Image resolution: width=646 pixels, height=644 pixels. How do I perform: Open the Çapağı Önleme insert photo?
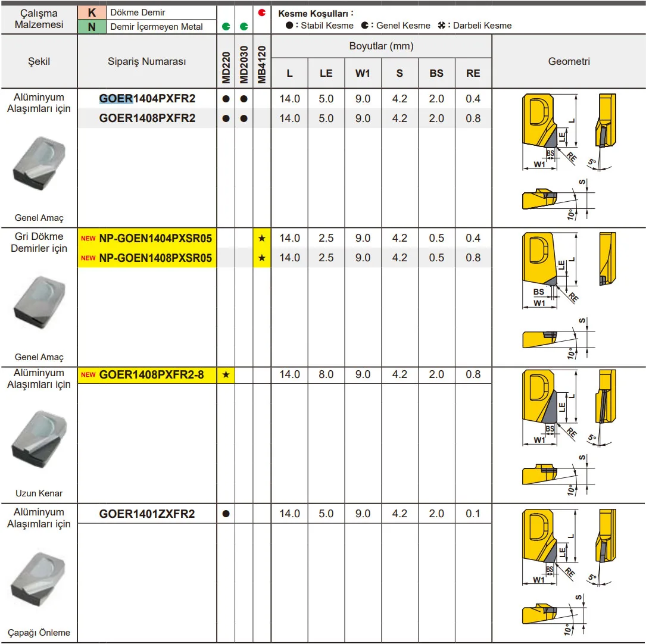point(39,579)
